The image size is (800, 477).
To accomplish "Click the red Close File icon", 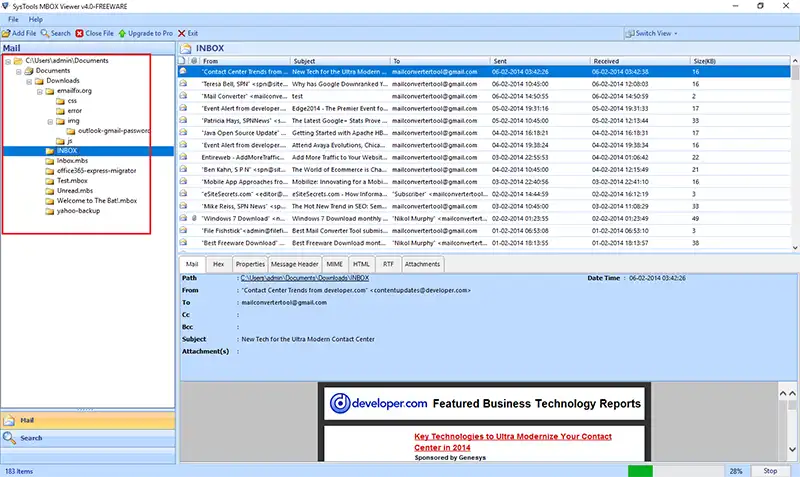I will click(80, 33).
